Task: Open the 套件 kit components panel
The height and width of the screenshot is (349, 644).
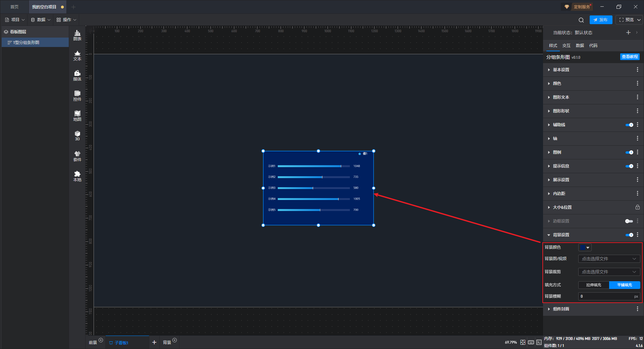Action: coord(77,156)
